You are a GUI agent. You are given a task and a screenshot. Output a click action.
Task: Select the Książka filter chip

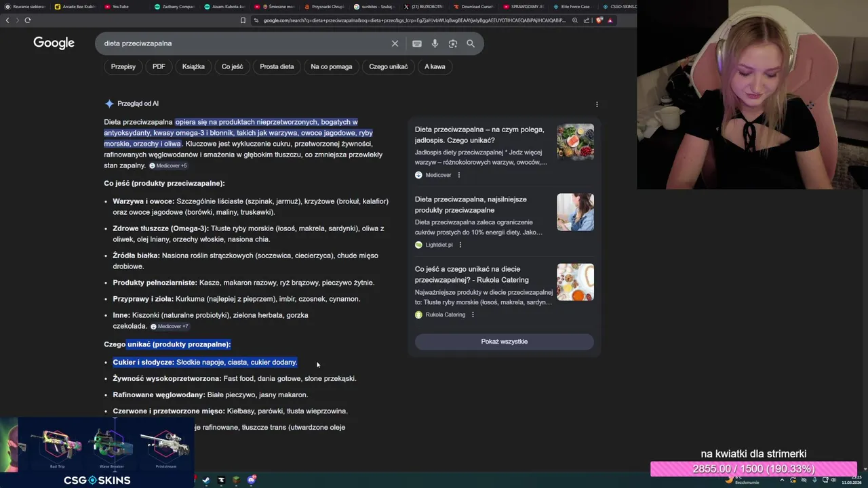pos(193,66)
